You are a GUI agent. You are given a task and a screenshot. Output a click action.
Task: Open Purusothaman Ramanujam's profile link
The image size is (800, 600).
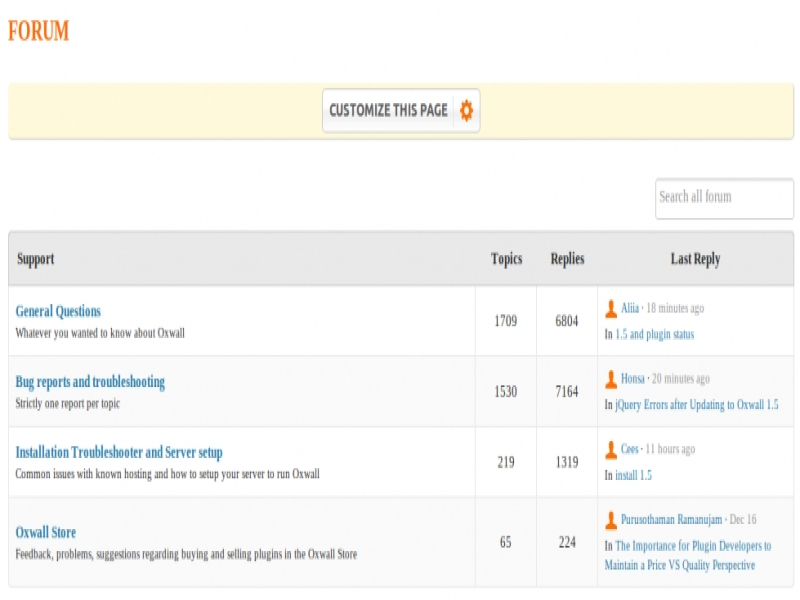[x=671, y=520]
